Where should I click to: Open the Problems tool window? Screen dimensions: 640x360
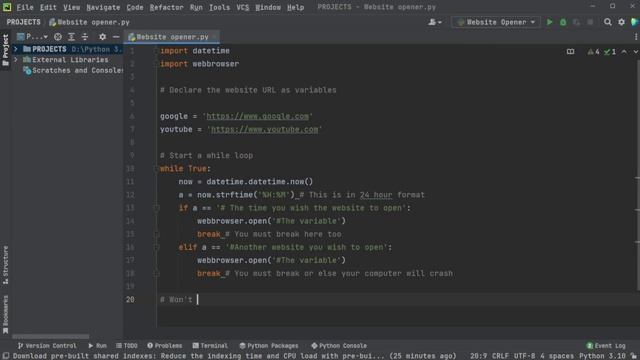point(164,346)
